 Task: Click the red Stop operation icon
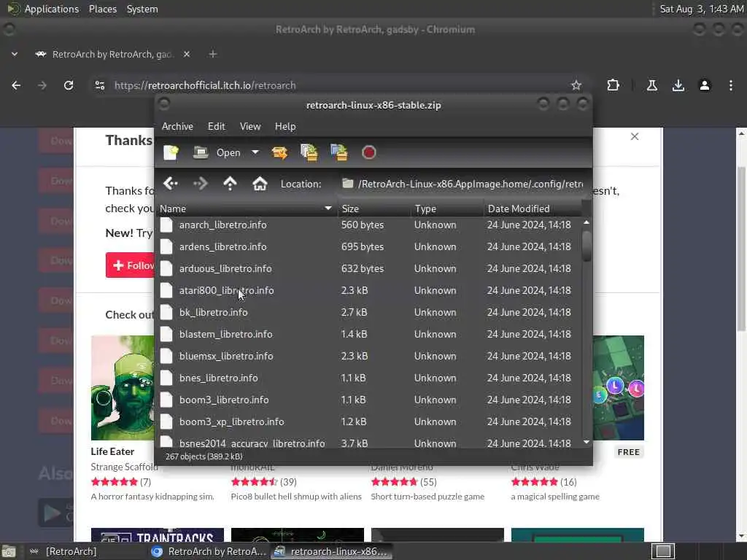click(368, 152)
